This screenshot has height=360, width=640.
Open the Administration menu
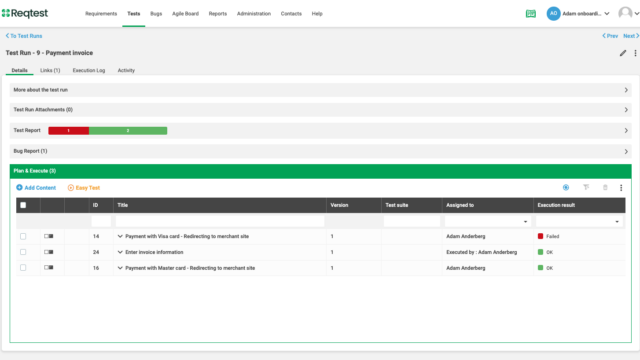[254, 14]
